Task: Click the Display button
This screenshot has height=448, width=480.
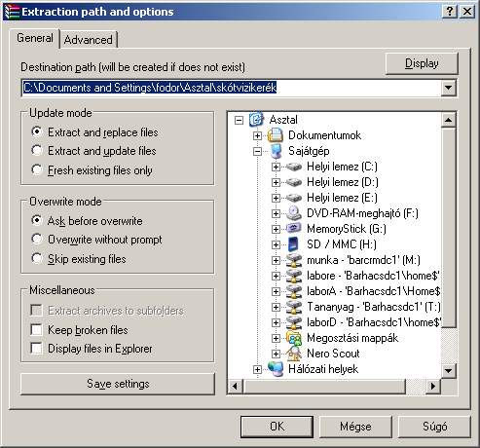Action: point(422,63)
